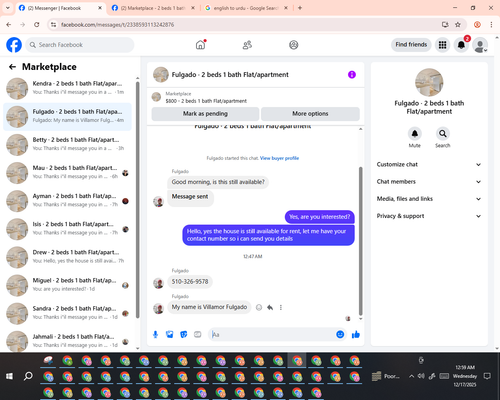Viewport: 500px width, 400px height.
Task: Open the Groups icon in top navigation
Action: pyautogui.click(x=294, y=45)
